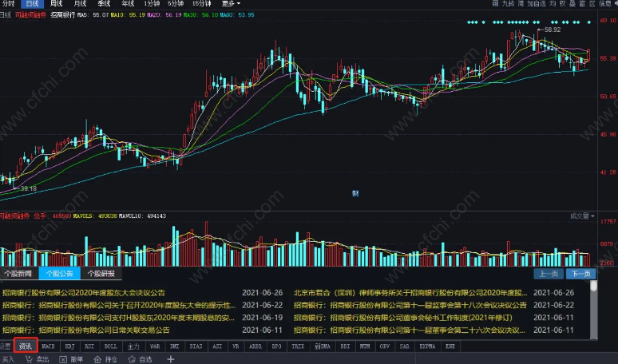This screenshot has height=364, width=618.
Task: Select the 主力 indicator tab
Action: click(133, 346)
